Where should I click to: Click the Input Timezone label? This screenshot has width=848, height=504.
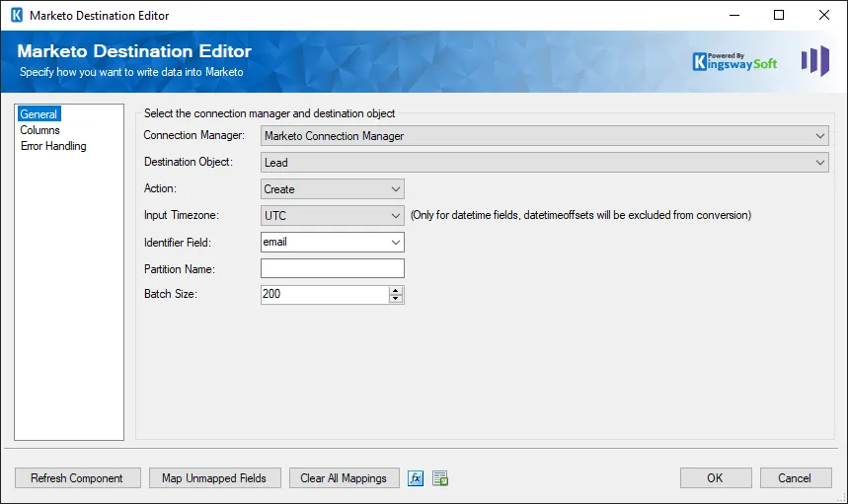point(182,215)
